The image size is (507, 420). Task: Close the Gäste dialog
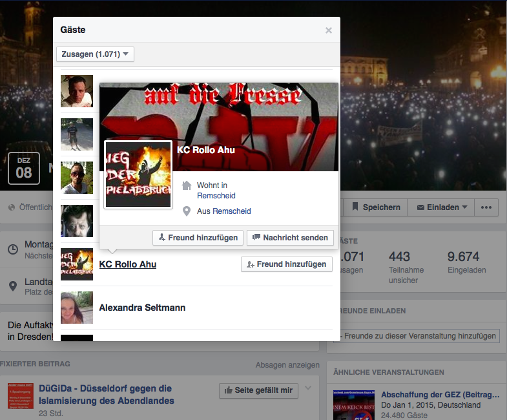click(329, 30)
